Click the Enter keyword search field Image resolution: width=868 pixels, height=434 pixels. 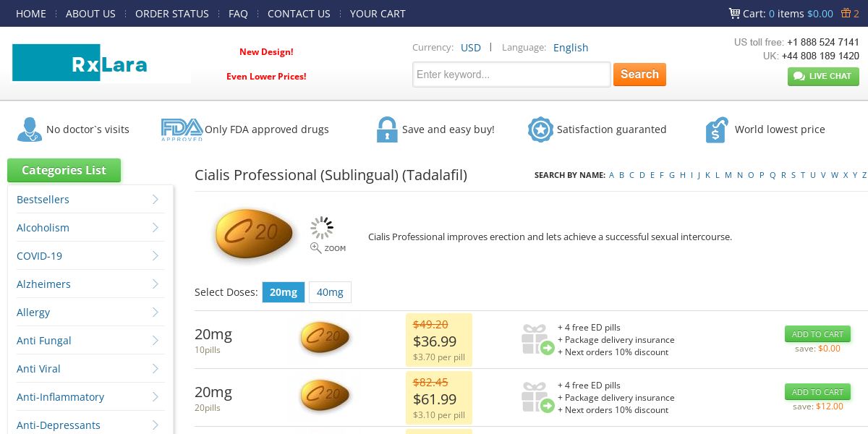511,75
